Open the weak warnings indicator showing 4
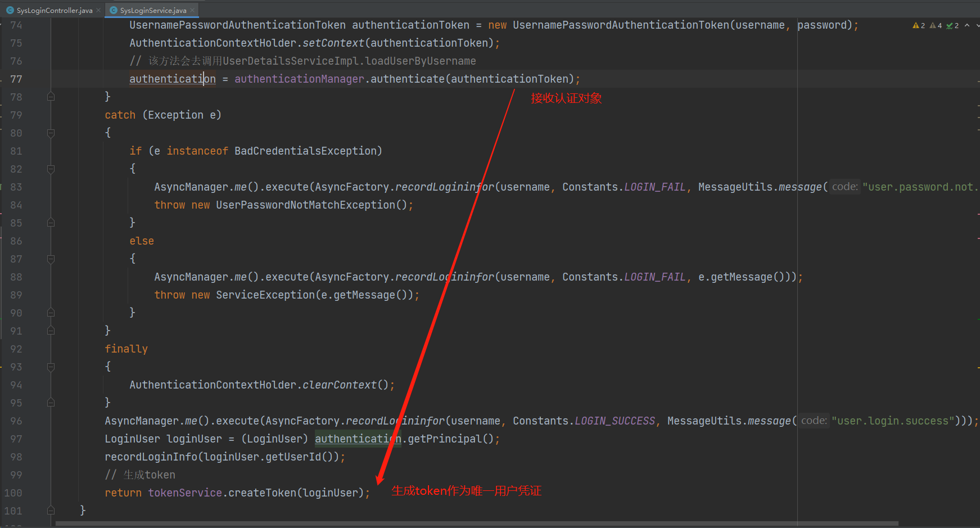 pos(936,25)
